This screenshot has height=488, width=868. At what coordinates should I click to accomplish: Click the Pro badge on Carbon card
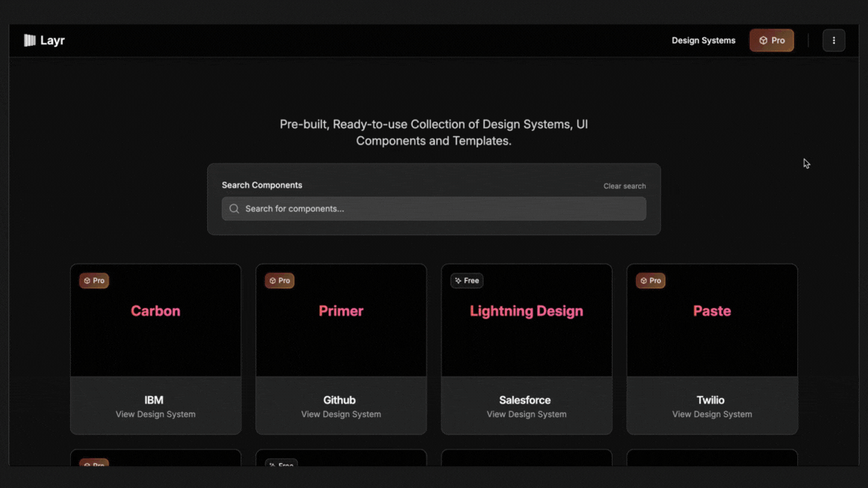click(94, 280)
